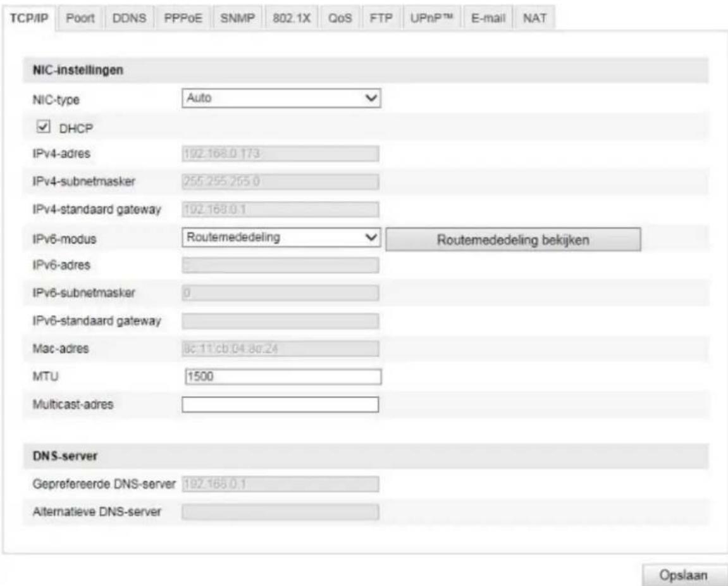Screen dimensions: 728x586
Task: Expand the NIC-type dropdown
Action: click(x=281, y=98)
